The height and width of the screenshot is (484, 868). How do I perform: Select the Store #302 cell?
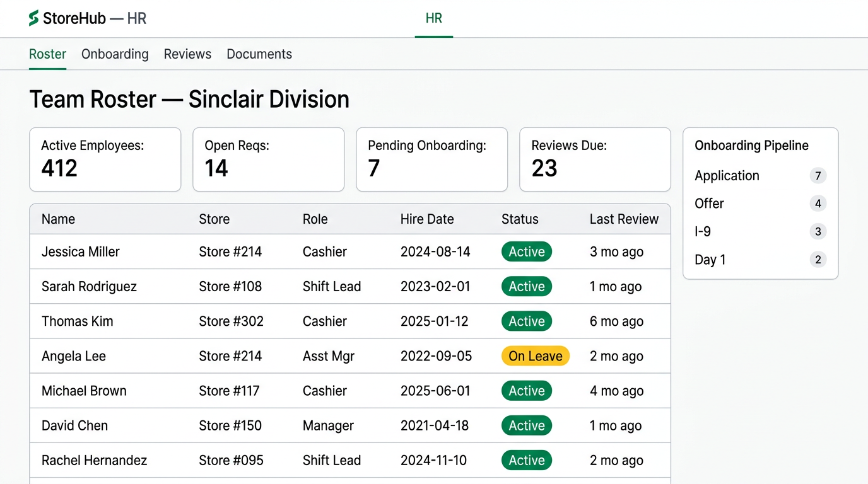click(x=231, y=321)
